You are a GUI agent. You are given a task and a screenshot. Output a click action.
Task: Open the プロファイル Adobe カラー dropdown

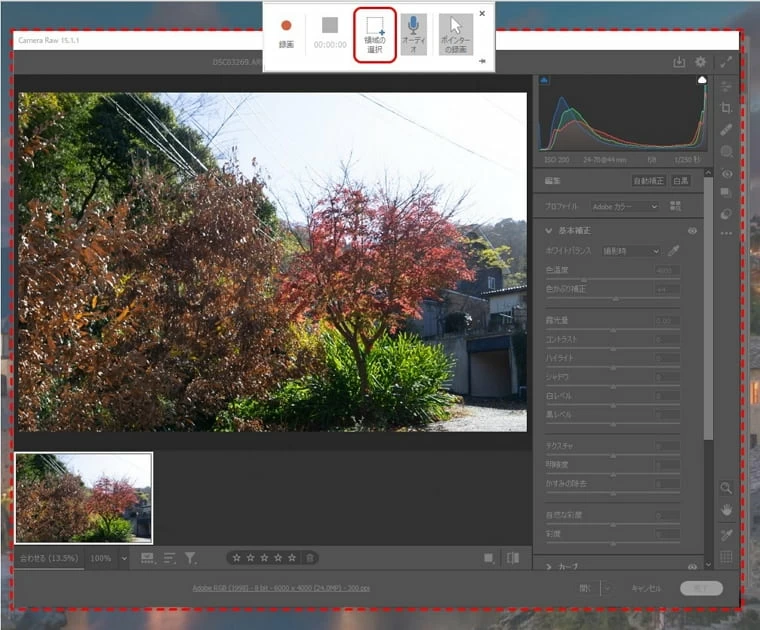point(625,206)
